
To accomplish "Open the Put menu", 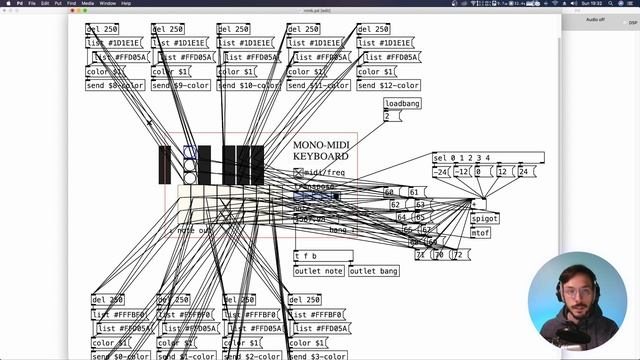I will (58, 3).
